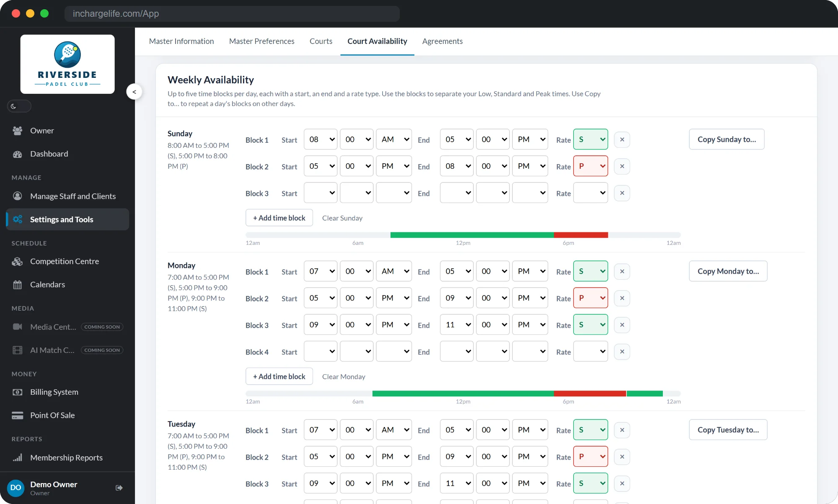Click Copy Tuesday to... button
Image resolution: width=838 pixels, height=504 pixels.
point(728,430)
